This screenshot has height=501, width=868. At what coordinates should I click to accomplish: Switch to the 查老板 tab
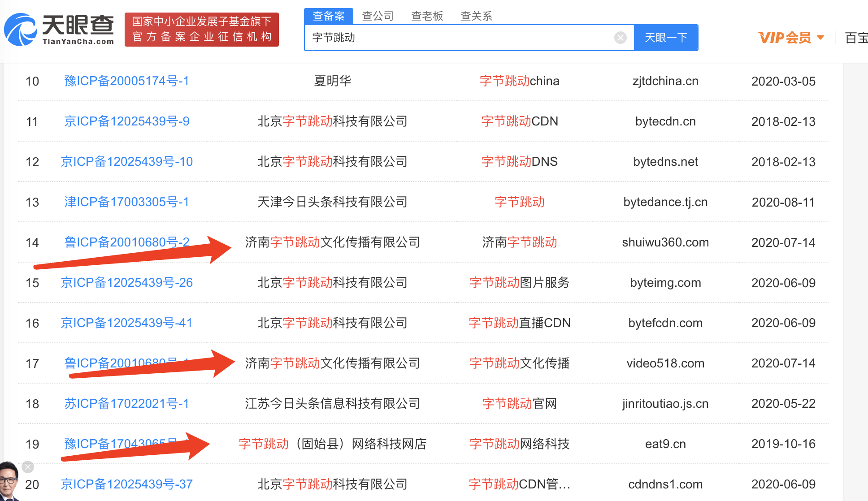point(427,16)
